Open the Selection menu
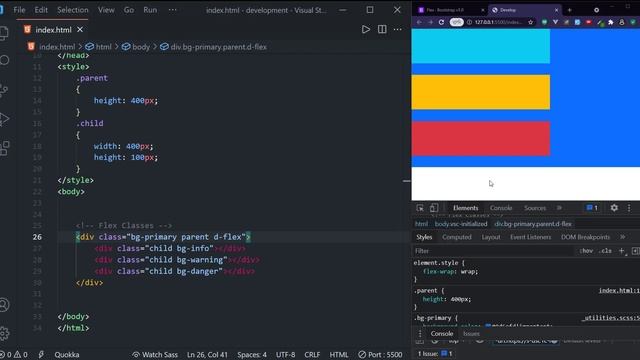Image resolution: width=640 pixels, height=360 pixels. [73, 10]
